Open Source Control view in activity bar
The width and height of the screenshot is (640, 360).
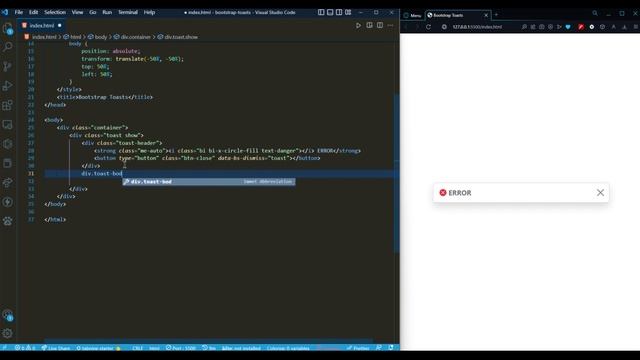coord(7,66)
